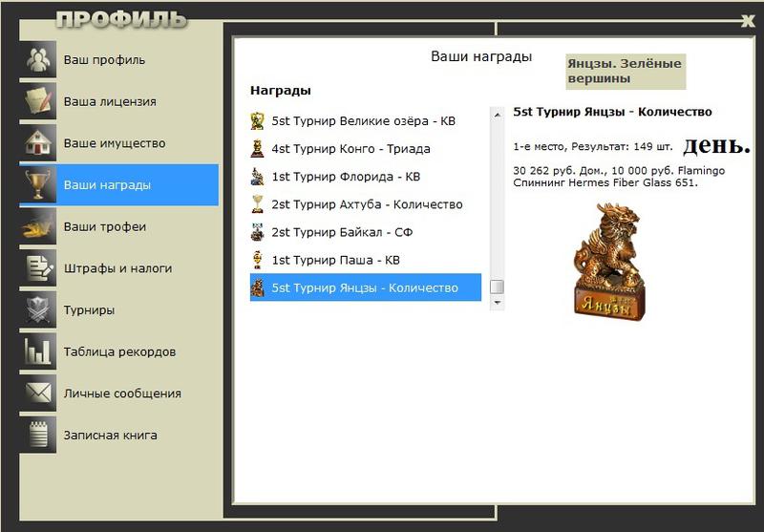764x532 pixels.
Task: Click the Паша КВ award icon
Action: point(257,260)
